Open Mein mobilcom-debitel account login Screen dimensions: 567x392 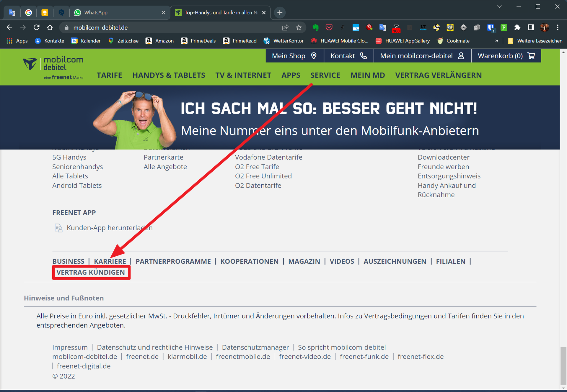pos(422,56)
